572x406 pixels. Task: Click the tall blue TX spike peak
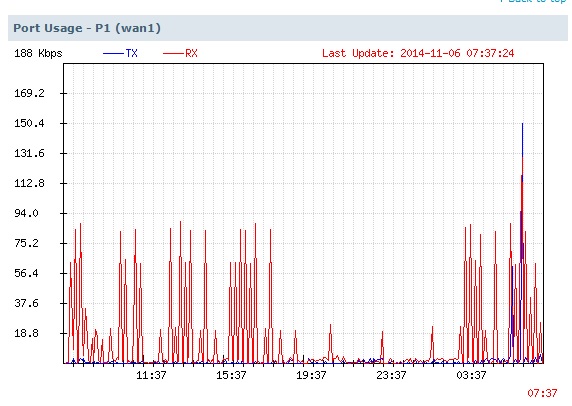pyautogui.click(x=522, y=124)
